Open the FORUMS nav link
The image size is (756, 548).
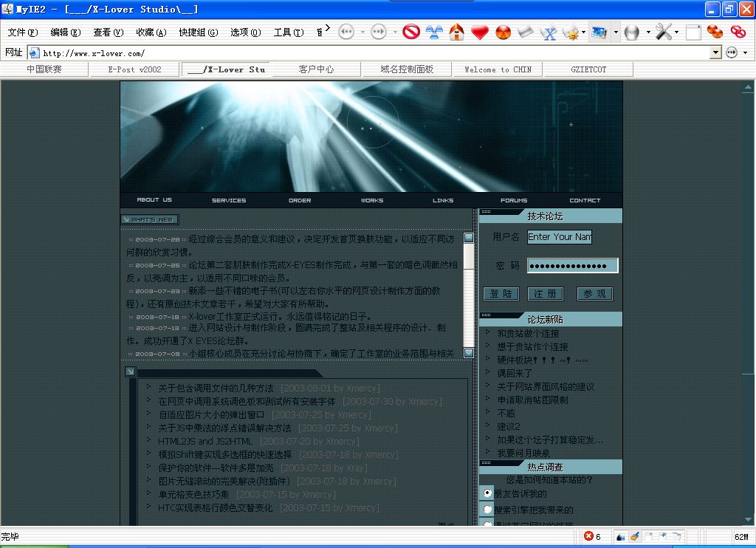[514, 200]
